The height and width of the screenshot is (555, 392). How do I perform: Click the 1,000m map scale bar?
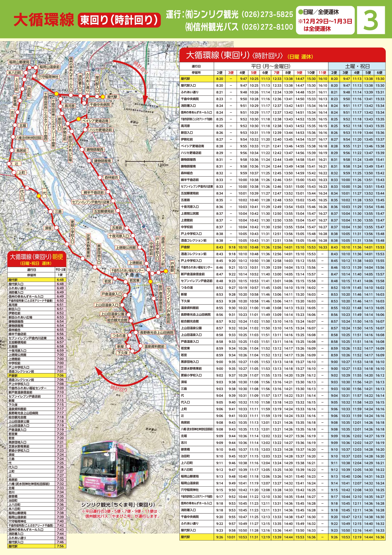tap(144, 162)
